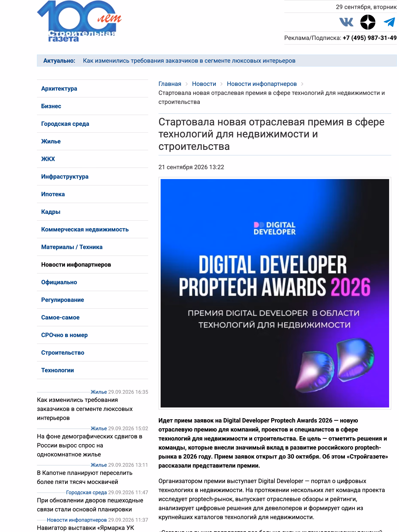Click the article date 21 сентября 2026 13:22

191,167
